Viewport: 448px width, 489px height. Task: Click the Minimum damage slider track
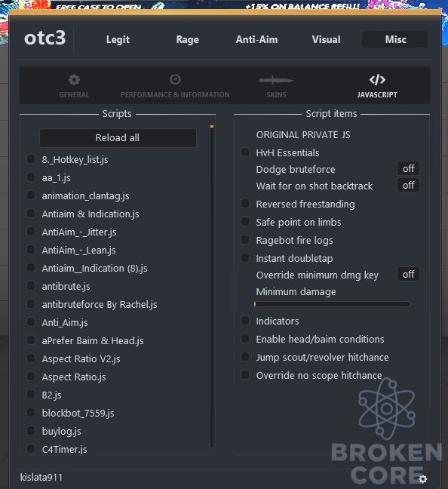(332, 304)
